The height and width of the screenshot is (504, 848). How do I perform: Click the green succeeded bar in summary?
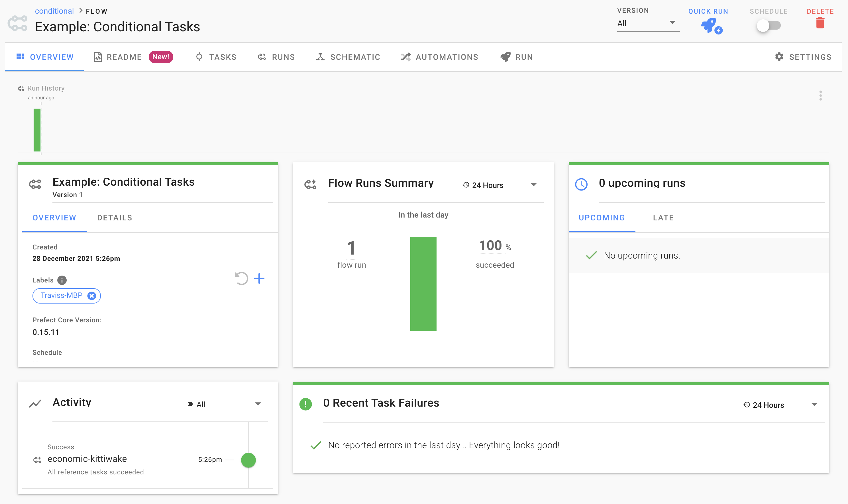point(423,284)
